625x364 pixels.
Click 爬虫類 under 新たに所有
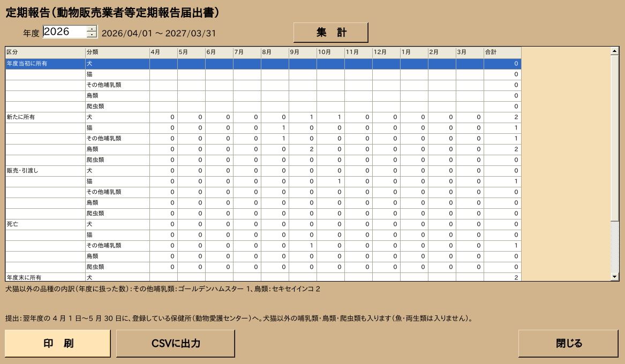[118, 160]
